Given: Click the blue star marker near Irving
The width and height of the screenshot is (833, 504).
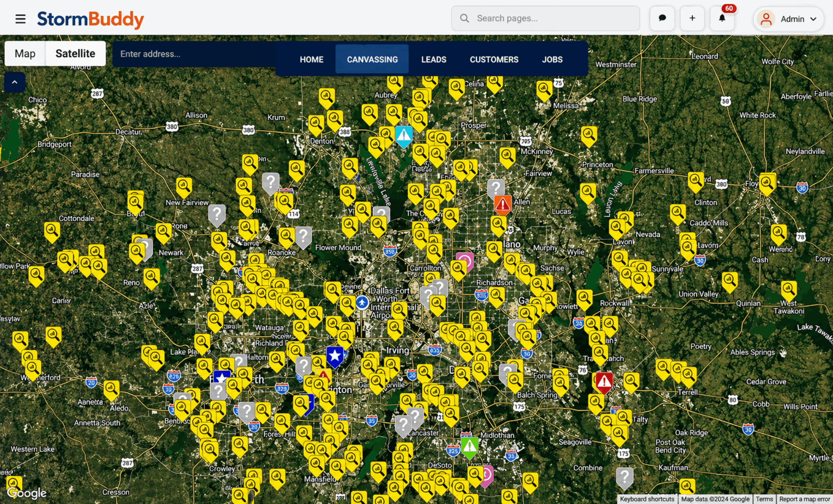Looking at the screenshot, I should pos(335,356).
